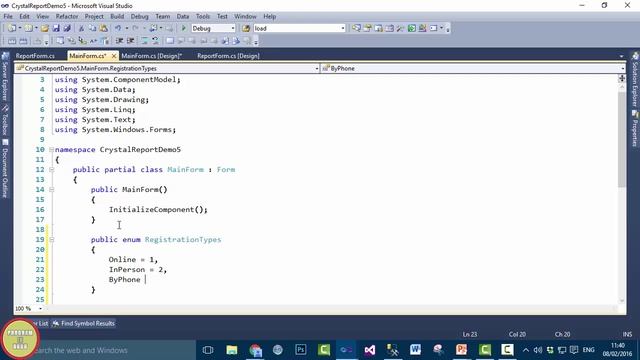Click the Paste toolbar icon
This screenshot has width=640, height=360.
tap(104, 28)
